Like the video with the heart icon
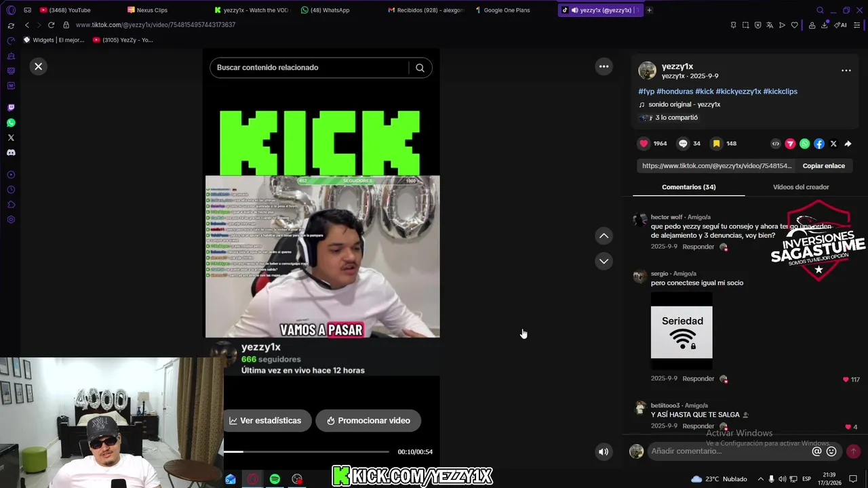 pyautogui.click(x=644, y=144)
